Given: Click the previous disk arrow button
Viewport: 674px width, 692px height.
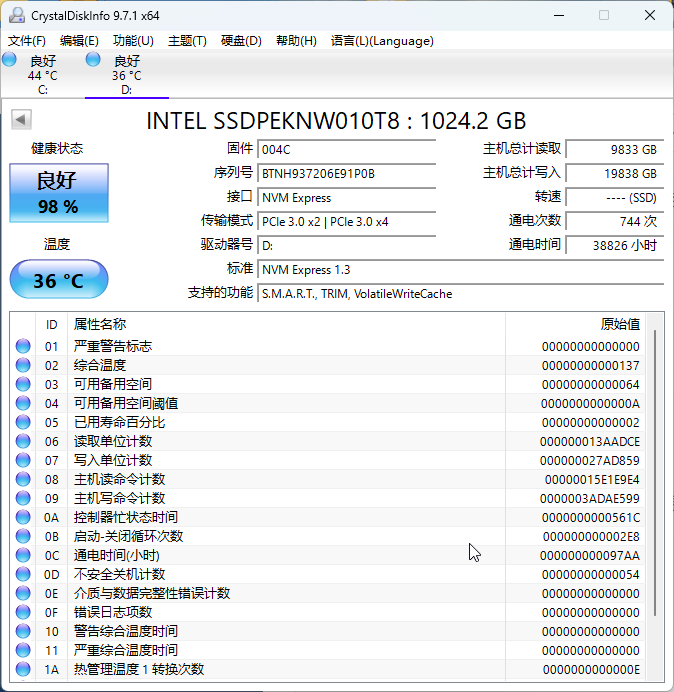Looking at the screenshot, I should (x=21, y=119).
